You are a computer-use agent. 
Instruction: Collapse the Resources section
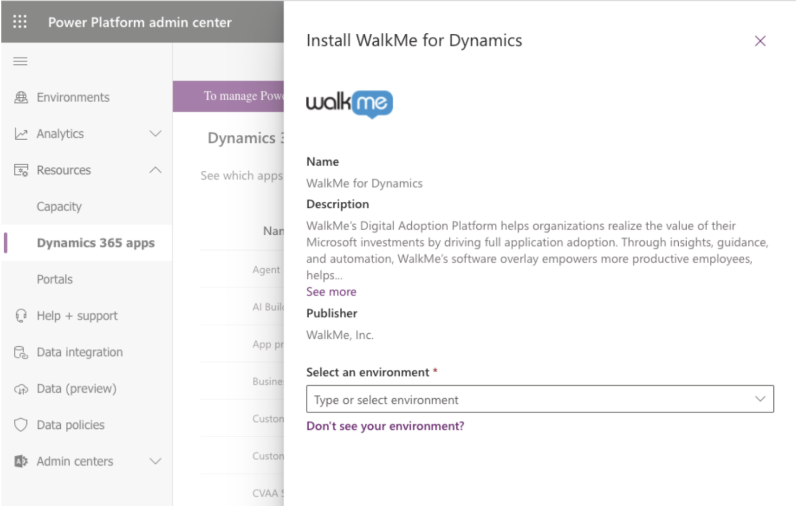[156, 170]
